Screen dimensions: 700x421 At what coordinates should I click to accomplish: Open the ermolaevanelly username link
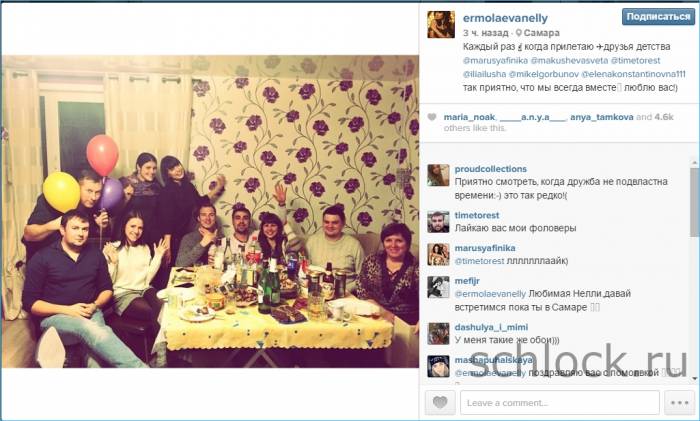tap(505, 18)
